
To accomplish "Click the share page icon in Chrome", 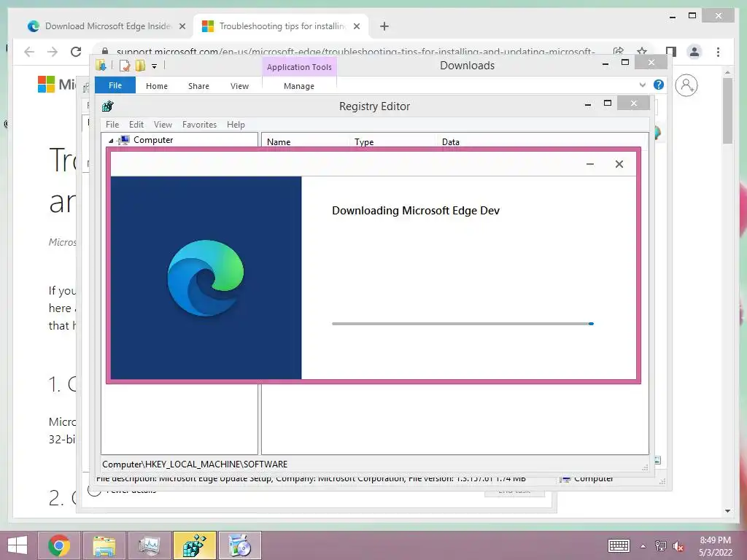I will click(619, 52).
